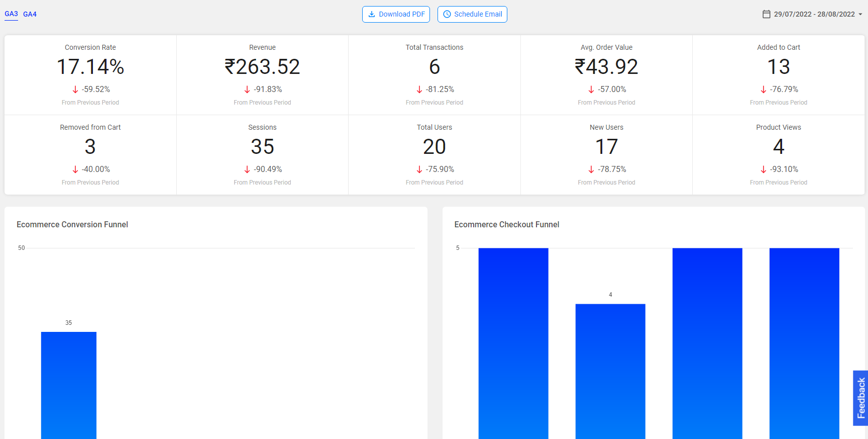The image size is (868, 439).
Task: Click the -81.25% change under Total Transactions
Action: pos(440,90)
